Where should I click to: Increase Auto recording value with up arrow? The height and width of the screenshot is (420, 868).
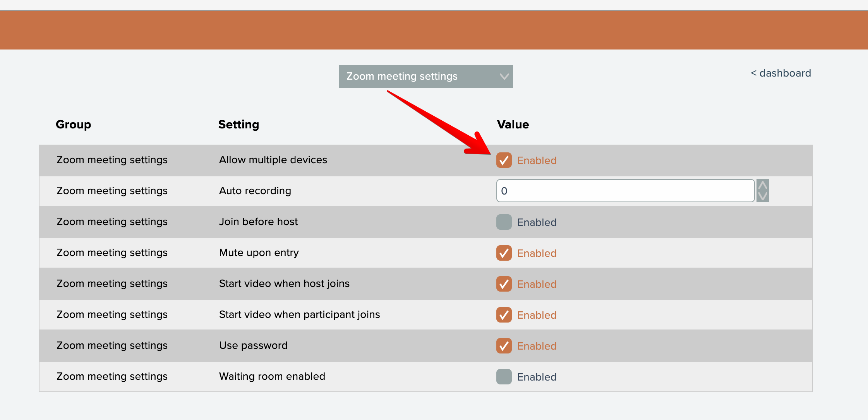tap(762, 185)
